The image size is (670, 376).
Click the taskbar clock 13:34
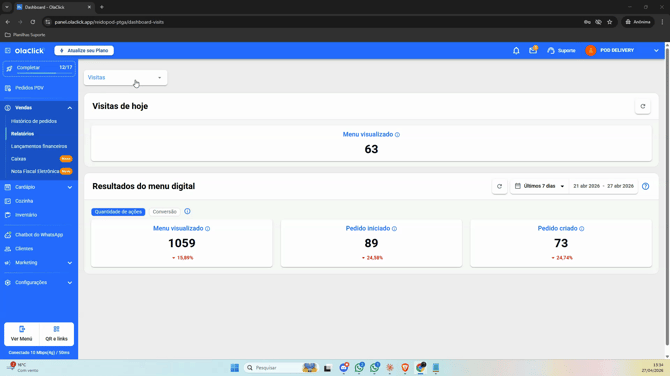click(x=652, y=368)
